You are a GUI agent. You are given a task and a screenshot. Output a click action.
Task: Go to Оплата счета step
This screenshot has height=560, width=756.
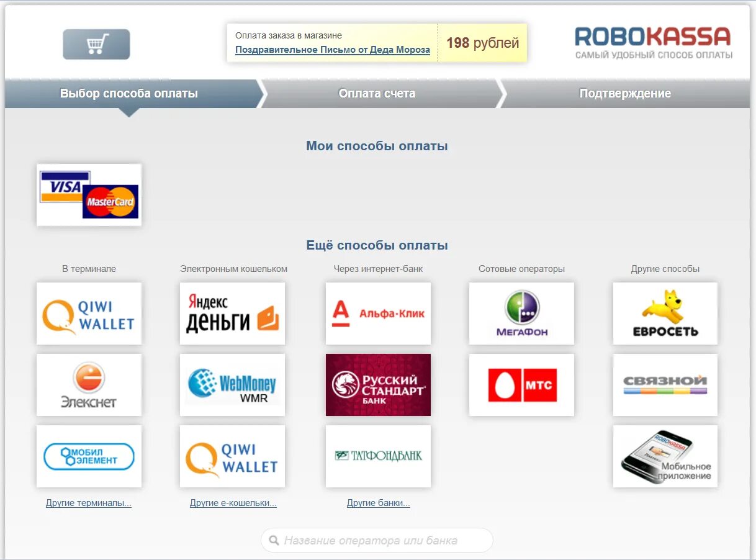pyautogui.click(x=377, y=94)
